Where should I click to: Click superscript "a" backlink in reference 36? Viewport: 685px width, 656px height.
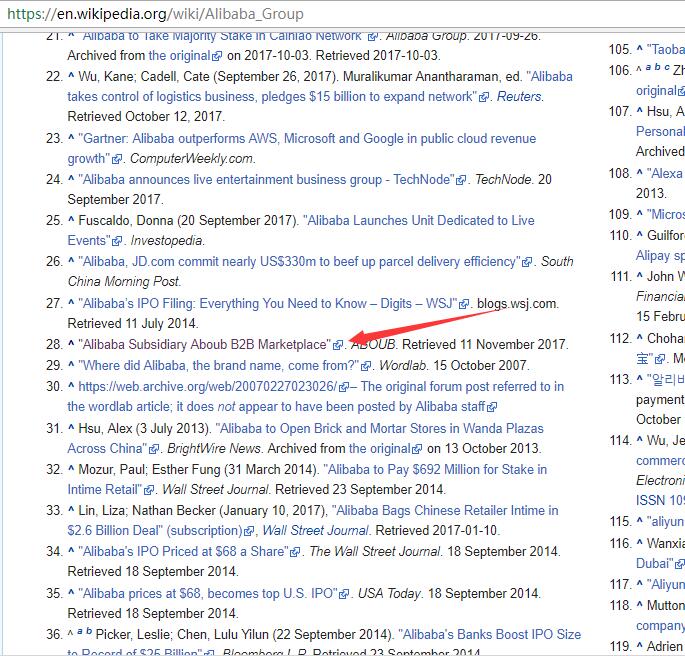pyautogui.click(x=80, y=632)
